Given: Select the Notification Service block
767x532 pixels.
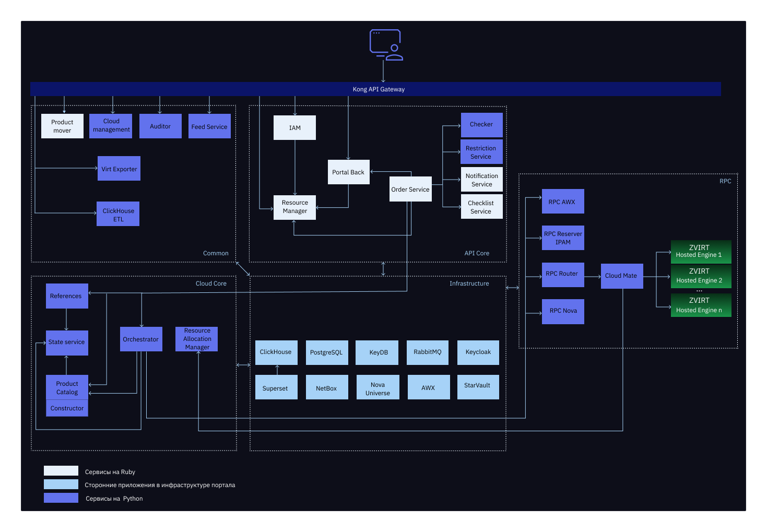Looking at the screenshot, I should [x=482, y=180].
